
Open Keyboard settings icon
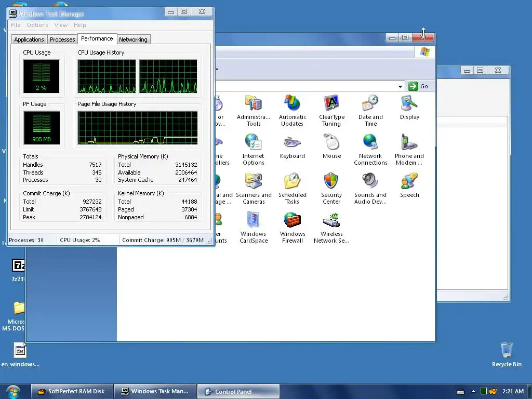(x=292, y=147)
